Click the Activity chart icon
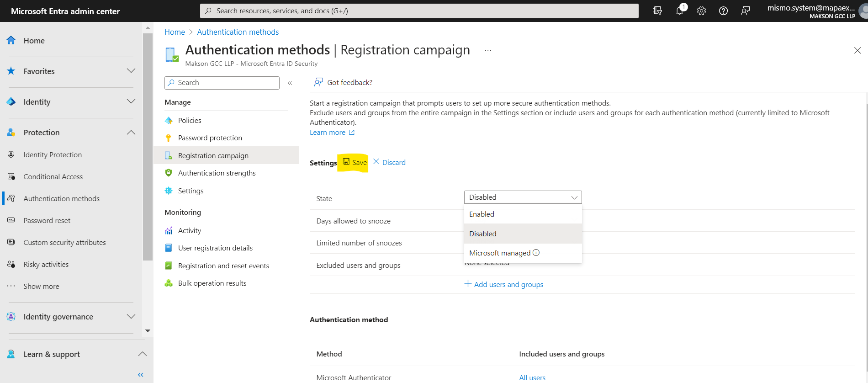 [x=169, y=230]
